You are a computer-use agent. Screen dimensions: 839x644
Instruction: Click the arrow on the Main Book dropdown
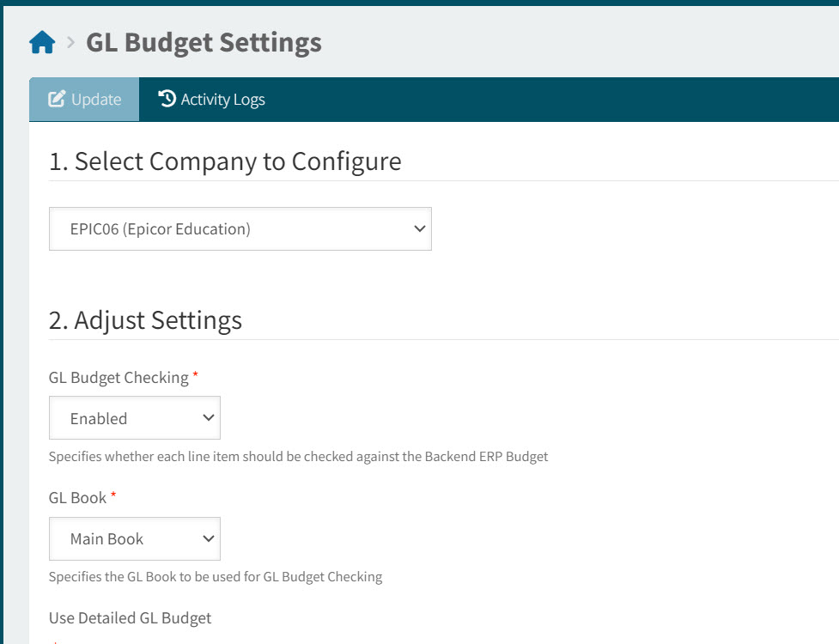208,538
